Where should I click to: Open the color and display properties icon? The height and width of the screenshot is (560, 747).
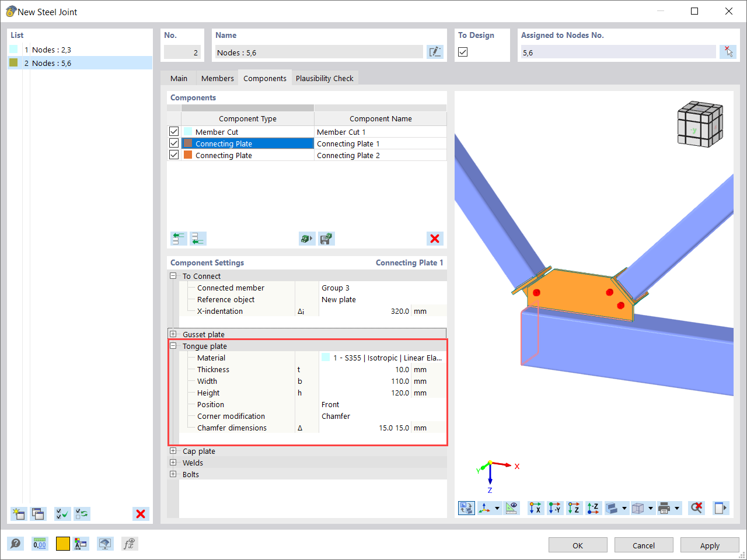tap(81, 544)
